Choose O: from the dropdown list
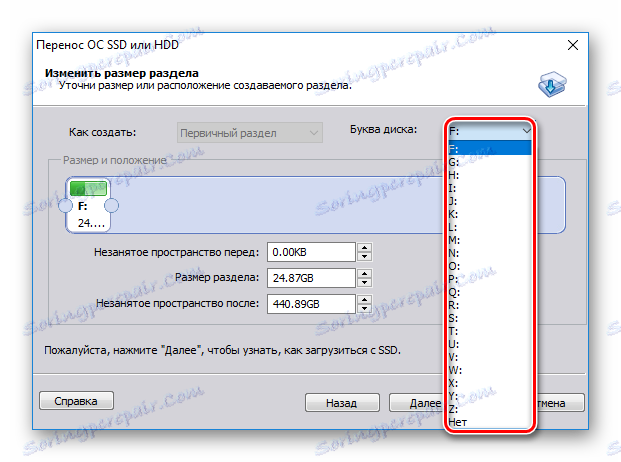Image resolution: width=621 pixels, height=462 pixels. pyautogui.click(x=490, y=266)
